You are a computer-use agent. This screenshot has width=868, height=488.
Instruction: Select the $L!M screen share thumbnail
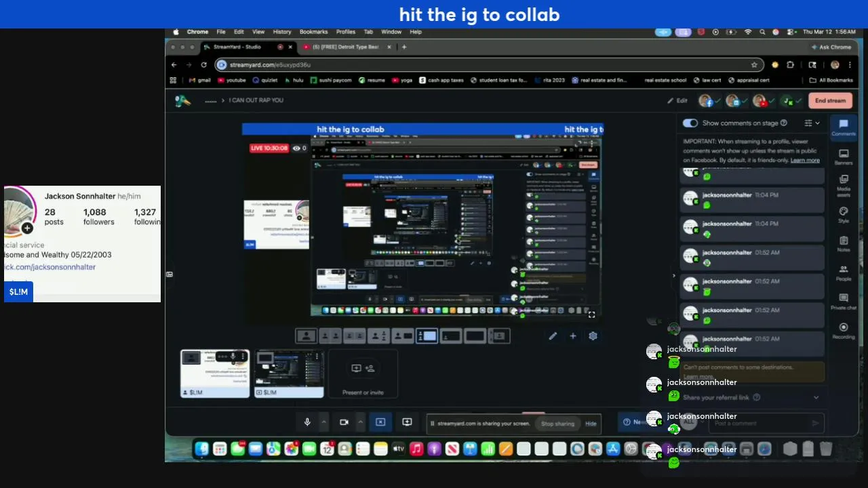[x=289, y=373]
